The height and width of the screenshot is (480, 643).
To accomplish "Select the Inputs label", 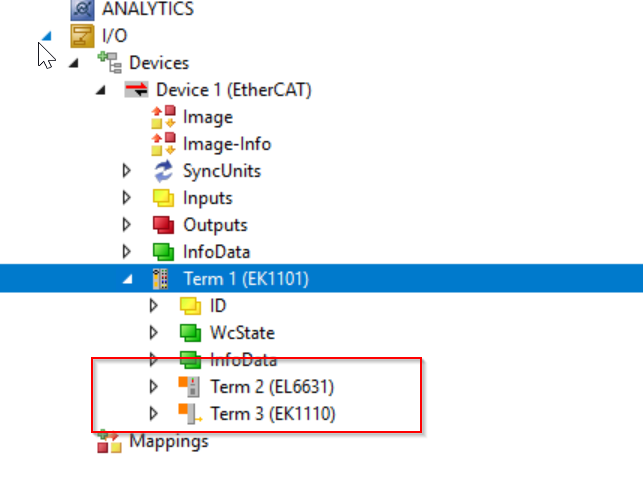I will [208, 198].
